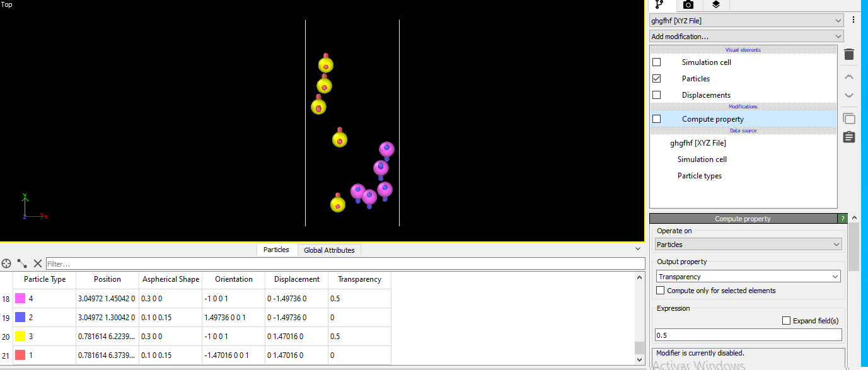Click pink color swatch of particle type 4
This screenshot has height=370, width=868.
[20, 298]
